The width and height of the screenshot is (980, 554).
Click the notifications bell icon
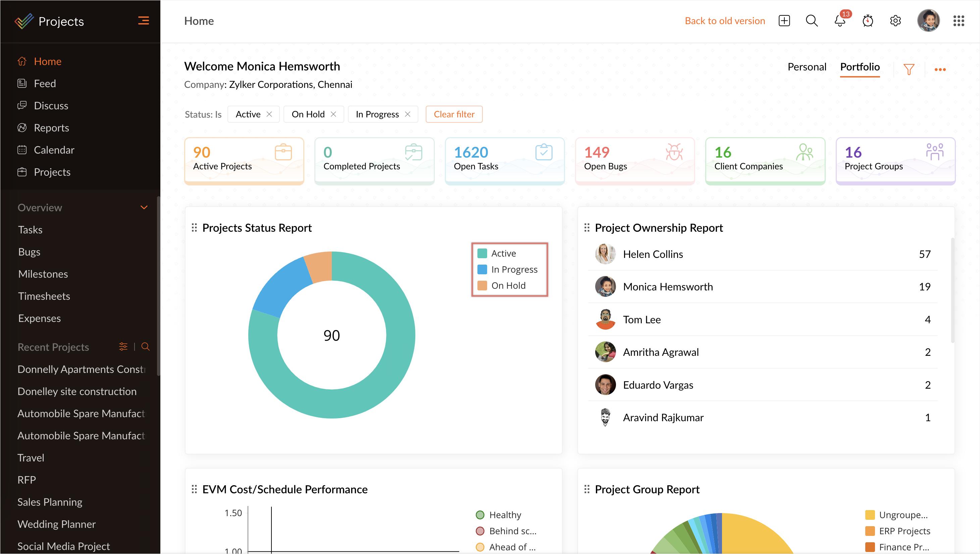click(x=839, y=21)
